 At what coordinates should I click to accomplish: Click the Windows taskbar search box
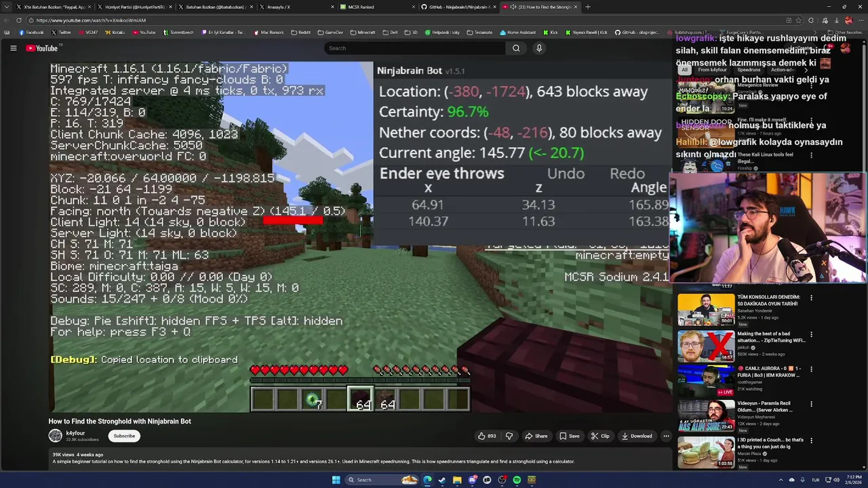381,480
